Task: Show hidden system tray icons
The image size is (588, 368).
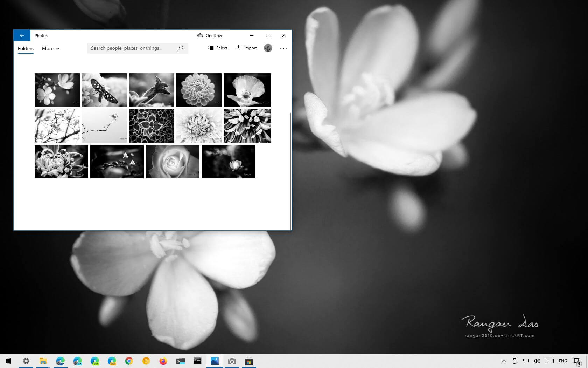Action: pos(503,361)
